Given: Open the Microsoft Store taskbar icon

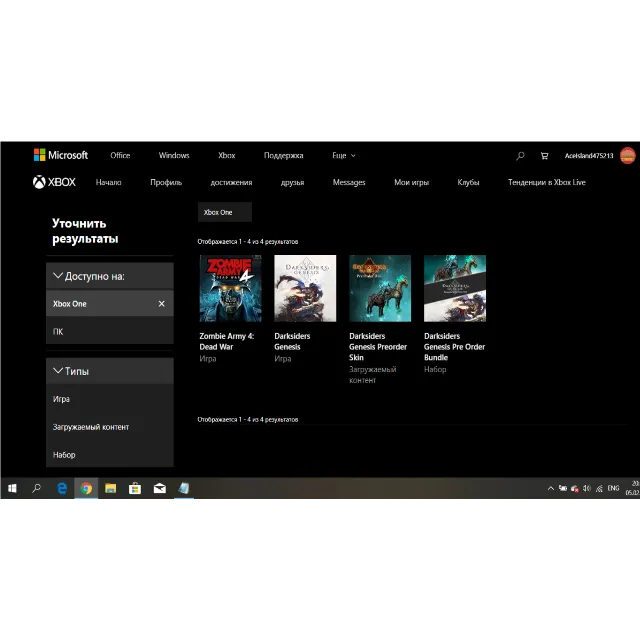Looking at the screenshot, I should 135,488.
